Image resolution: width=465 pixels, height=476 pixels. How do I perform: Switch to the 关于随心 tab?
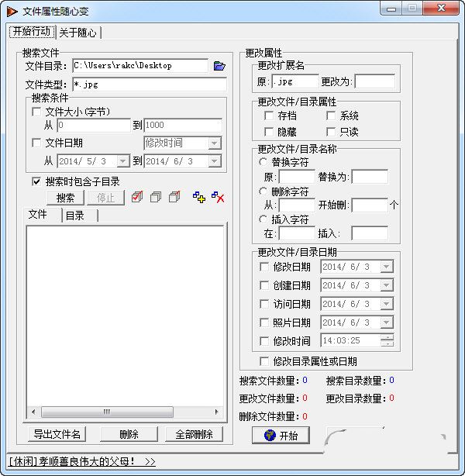click(x=78, y=33)
